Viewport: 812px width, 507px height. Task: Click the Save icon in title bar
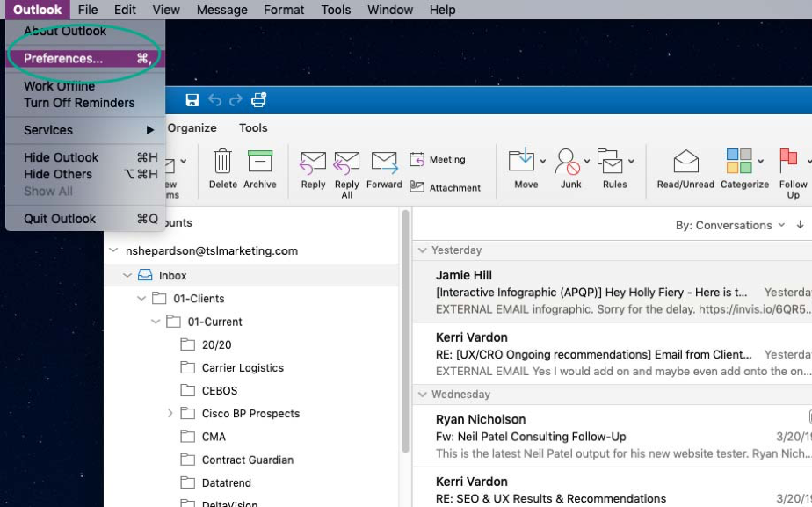[192, 100]
